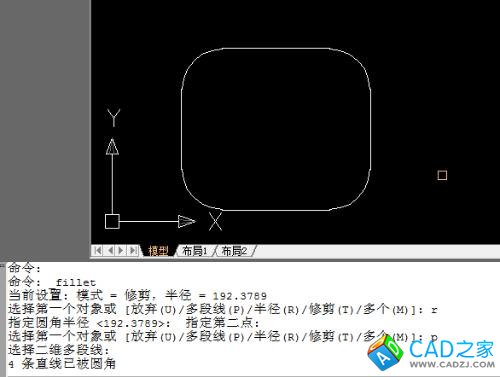Jump to last layout tab arrow
Viewport: 500px width, 377px height.
click(133, 250)
